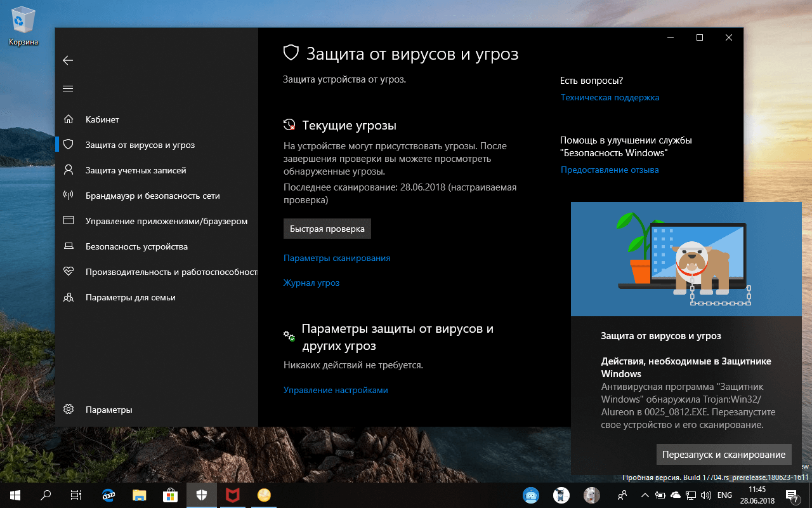Viewport: 812px width, 508px height.
Task: Expand hidden tray icons with the chevron
Action: pos(645,495)
